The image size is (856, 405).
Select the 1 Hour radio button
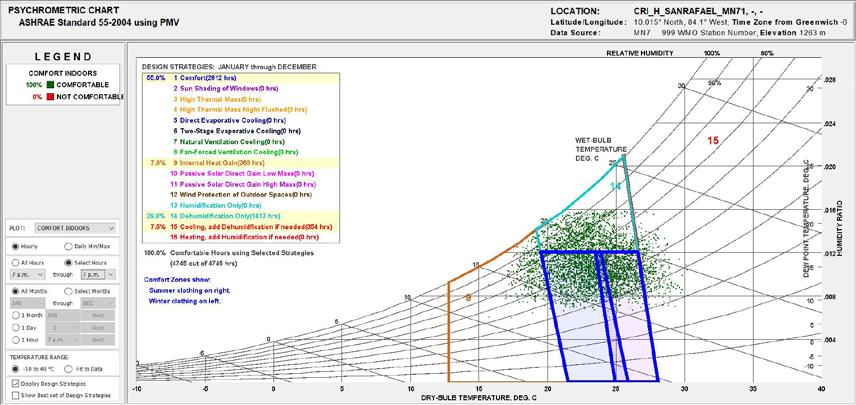(x=15, y=339)
